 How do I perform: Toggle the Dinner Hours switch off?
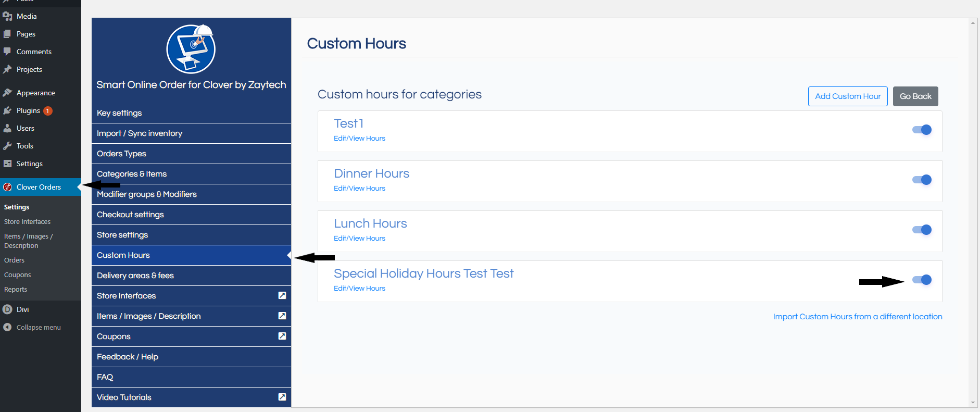click(x=922, y=180)
